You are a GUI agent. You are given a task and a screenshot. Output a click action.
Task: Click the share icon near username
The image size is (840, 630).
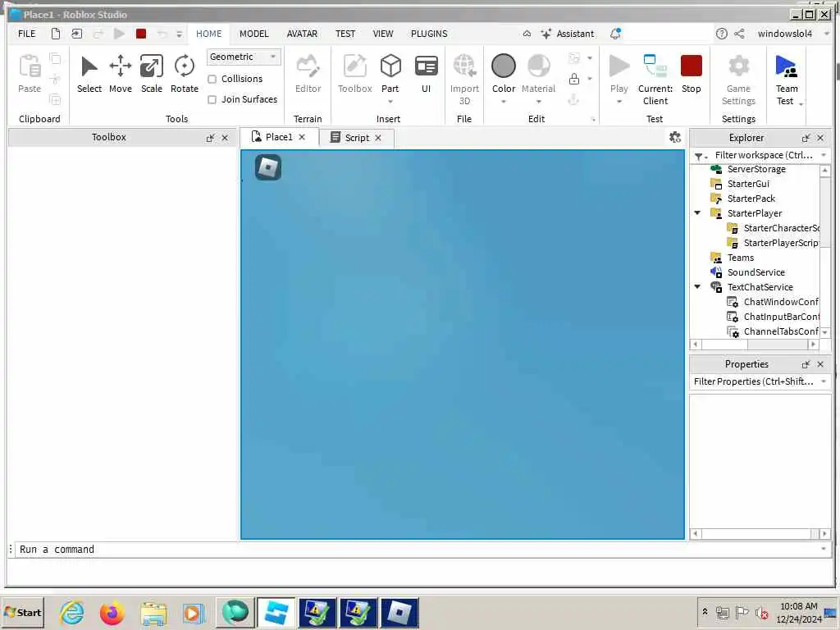point(739,34)
